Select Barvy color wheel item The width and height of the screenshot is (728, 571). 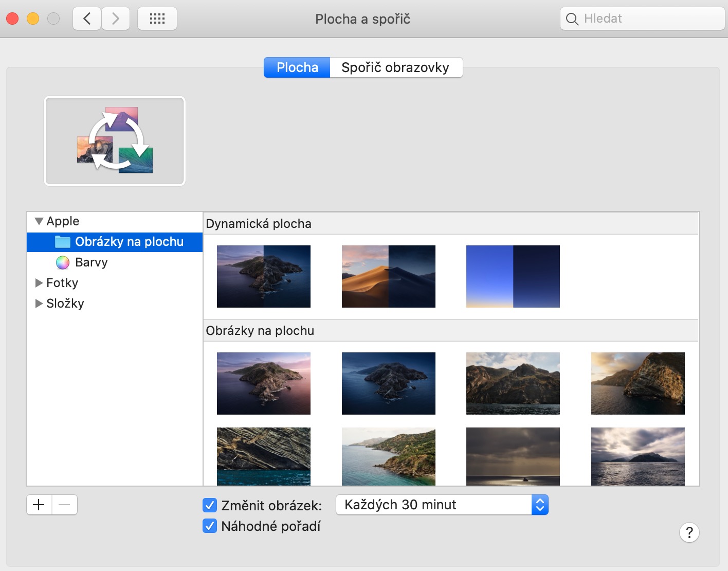(91, 262)
